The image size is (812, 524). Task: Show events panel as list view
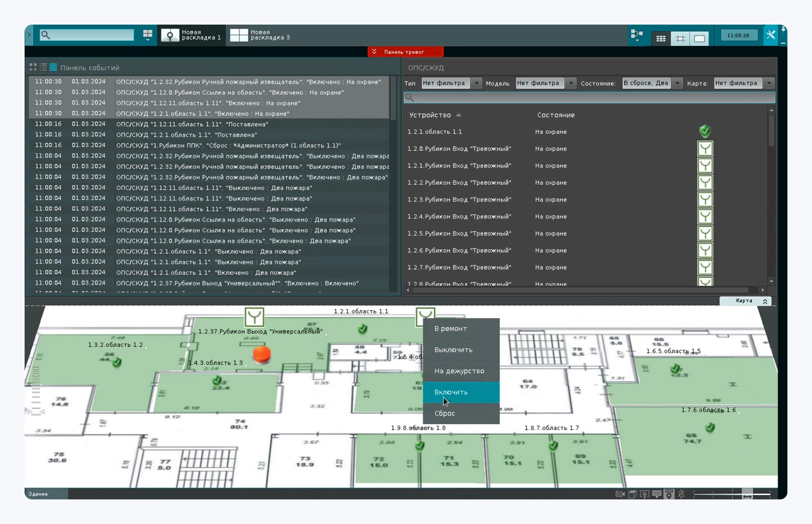coord(43,67)
